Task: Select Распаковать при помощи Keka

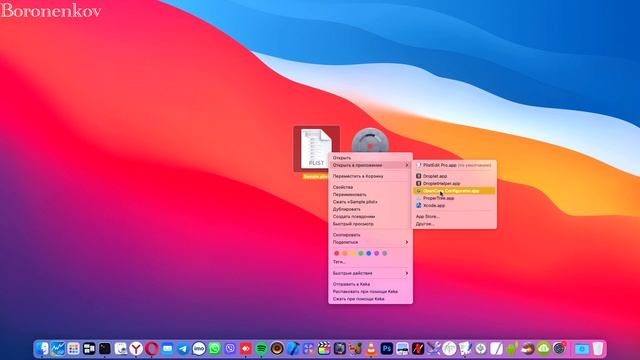Action: tap(370, 291)
